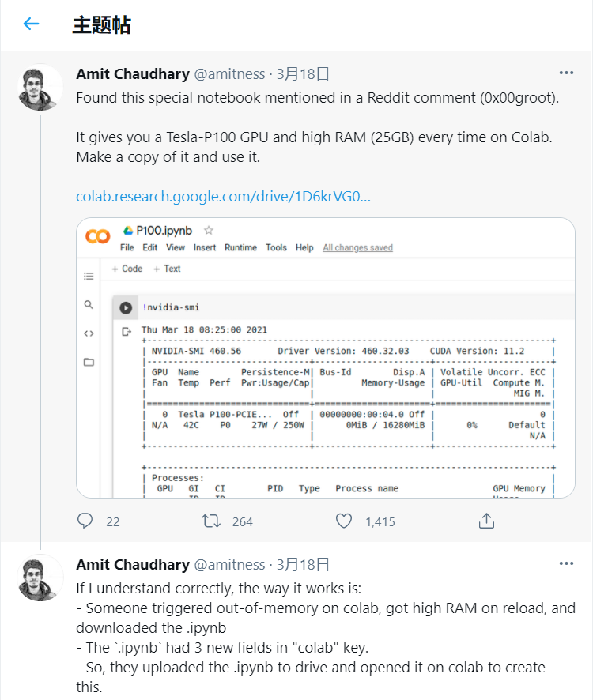Open the Tools menu in Colab

click(276, 247)
